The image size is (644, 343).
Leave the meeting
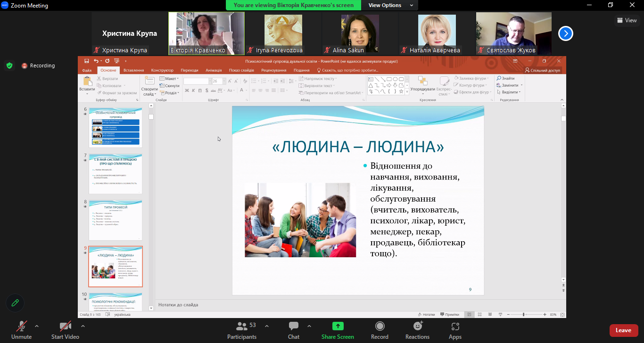[623, 330]
